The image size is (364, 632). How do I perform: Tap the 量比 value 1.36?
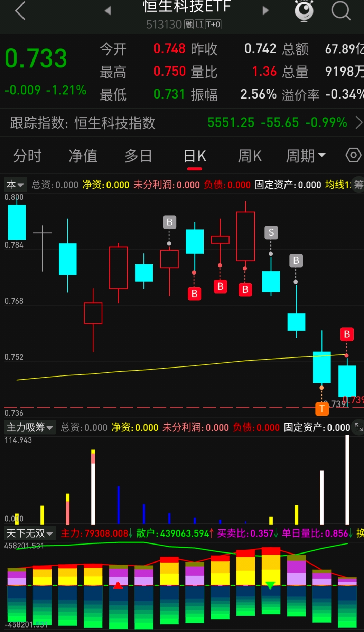264,72
